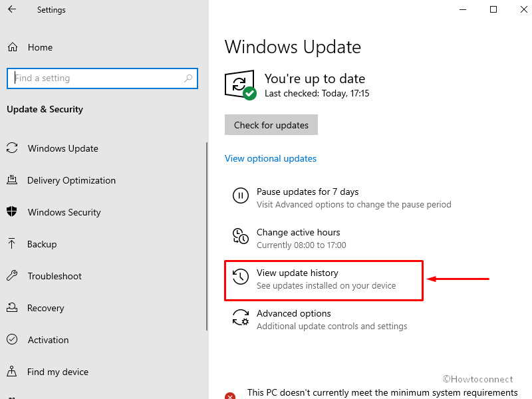Maximize the Settings window
Image resolution: width=532 pixels, height=399 pixels.
tap(493, 9)
